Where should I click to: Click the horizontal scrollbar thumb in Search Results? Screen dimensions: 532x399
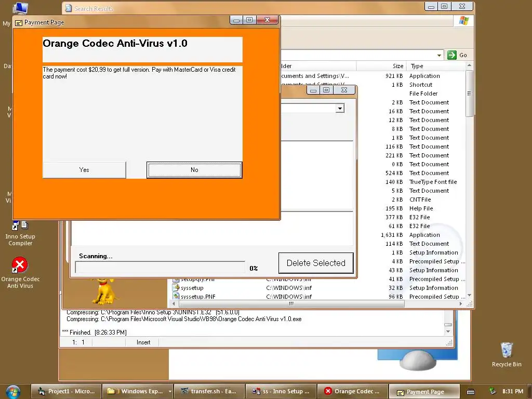pyautogui.click(x=291, y=303)
